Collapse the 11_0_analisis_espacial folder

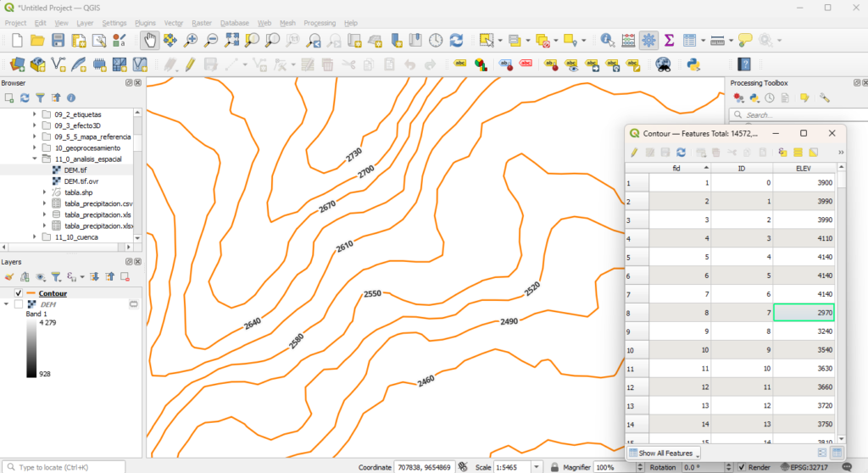[x=35, y=159]
